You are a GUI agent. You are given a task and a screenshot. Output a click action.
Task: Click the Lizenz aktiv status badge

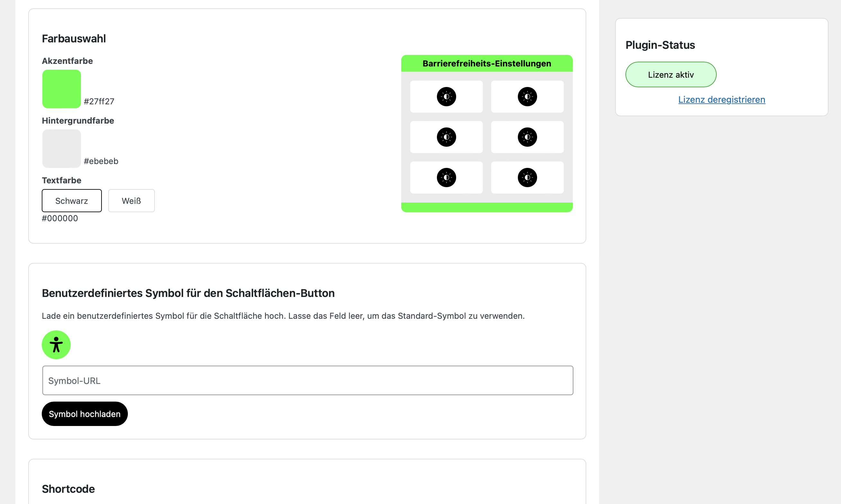click(670, 75)
